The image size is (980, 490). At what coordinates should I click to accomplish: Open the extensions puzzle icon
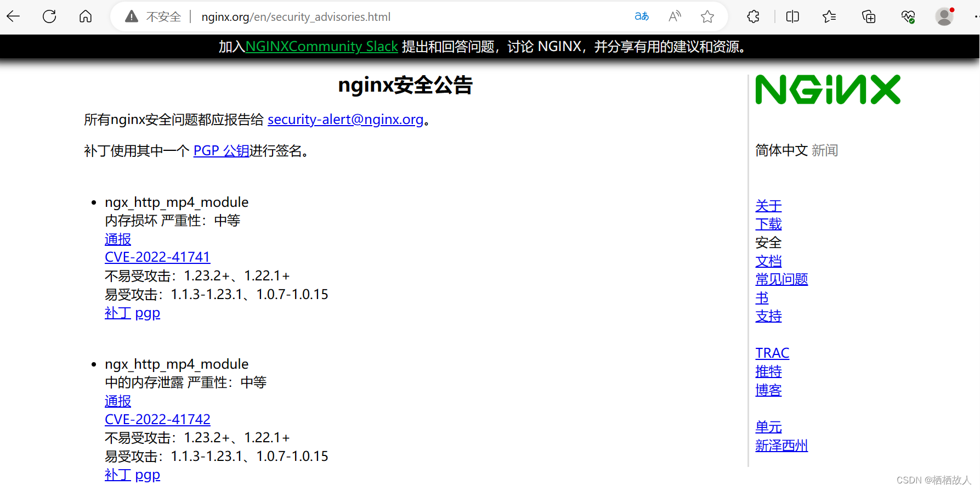pyautogui.click(x=754, y=16)
